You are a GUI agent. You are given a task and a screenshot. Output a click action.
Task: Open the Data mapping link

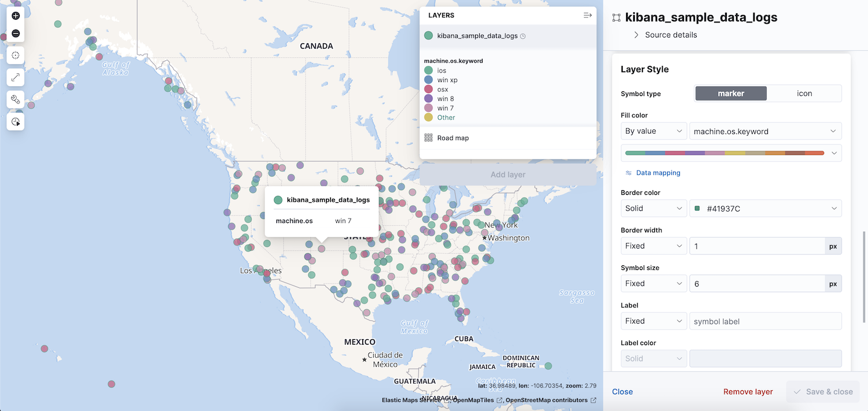pos(657,172)
